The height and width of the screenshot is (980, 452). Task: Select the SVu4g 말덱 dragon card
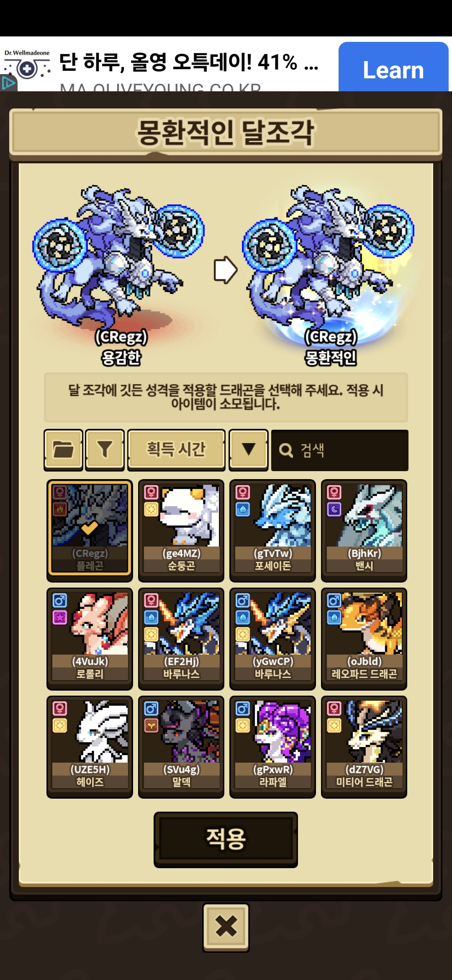click(181, 746)
